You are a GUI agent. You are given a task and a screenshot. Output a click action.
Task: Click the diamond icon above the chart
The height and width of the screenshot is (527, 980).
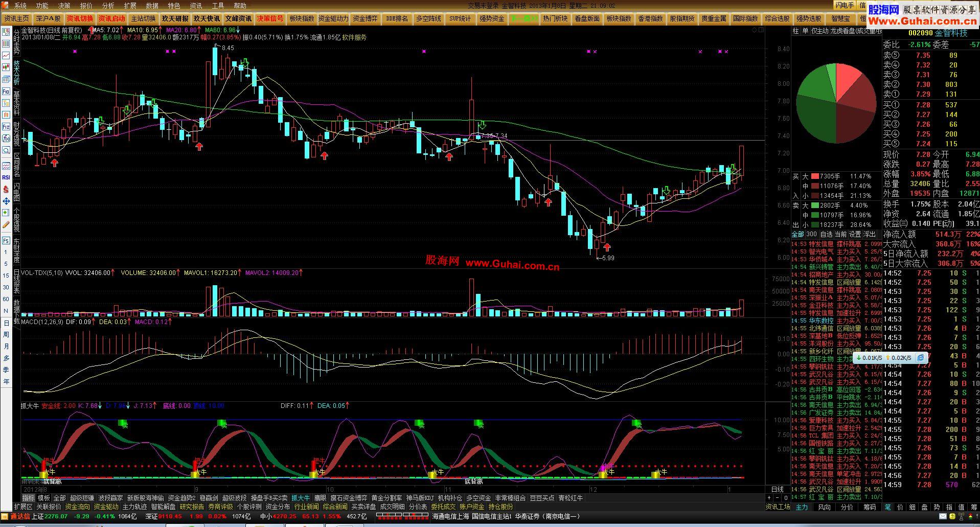(754, 30)
